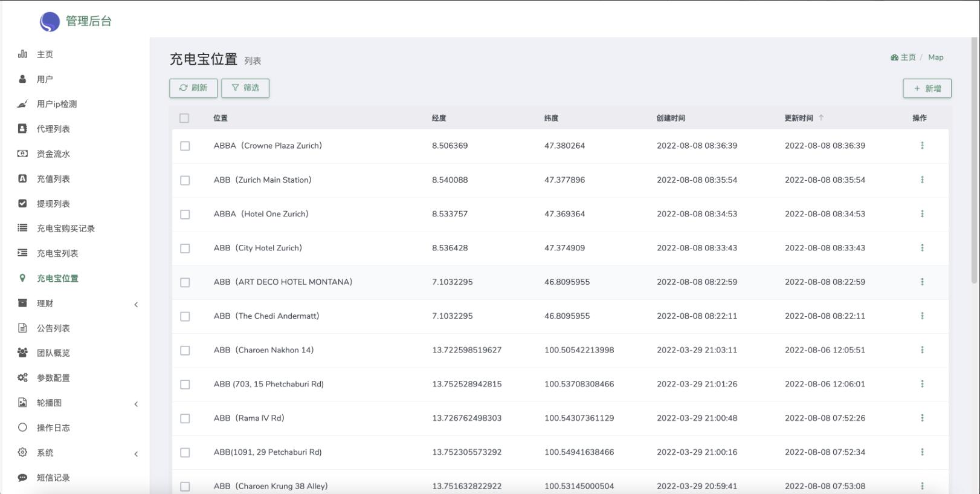Open actions menu for ABB (Rama IV Rd)
Viewport: 980px width, 494px height.
922,418
